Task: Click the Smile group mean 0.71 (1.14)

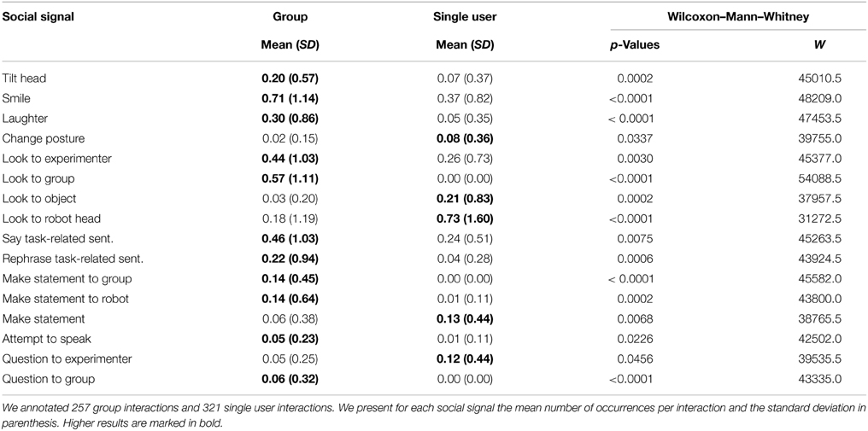Action: 290,99
